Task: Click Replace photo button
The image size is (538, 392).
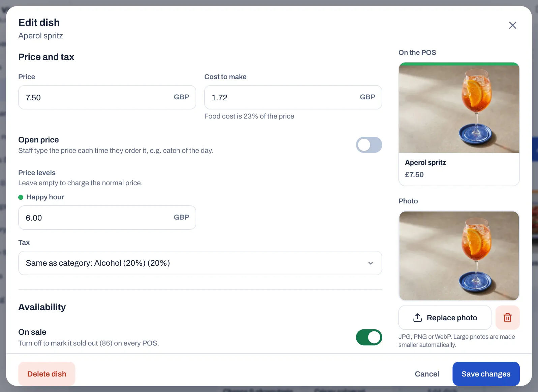Action: tap(445, 318)
